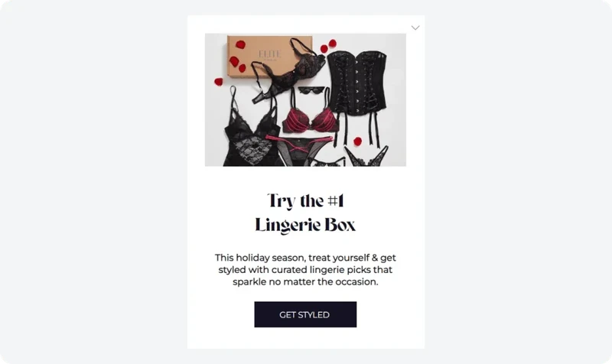The height and width of the screenshot is (364, 612).
Task: Click the "sparkle no matter the occasion" line
Action: (x=305, y=281)
